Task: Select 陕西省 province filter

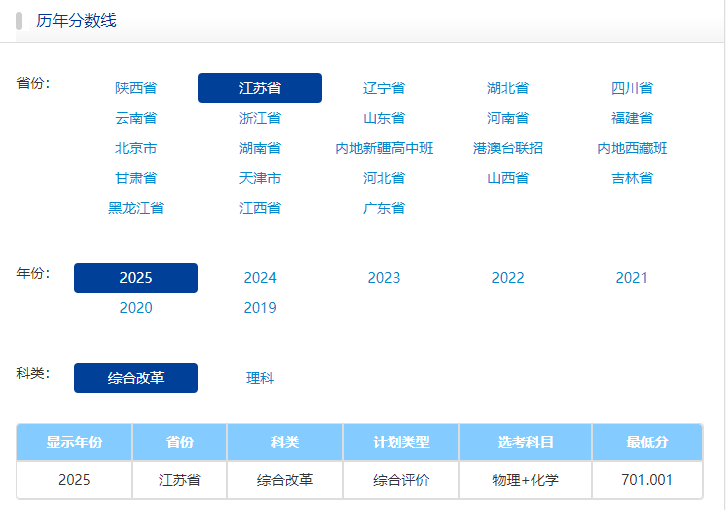Action: point(136,88)
